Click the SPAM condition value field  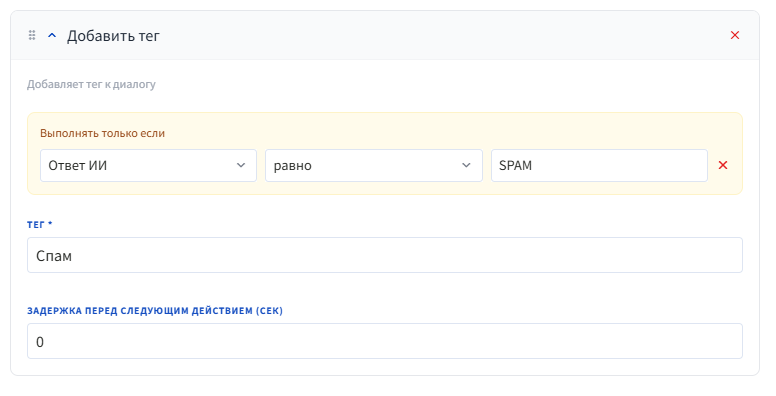[599, 165]
